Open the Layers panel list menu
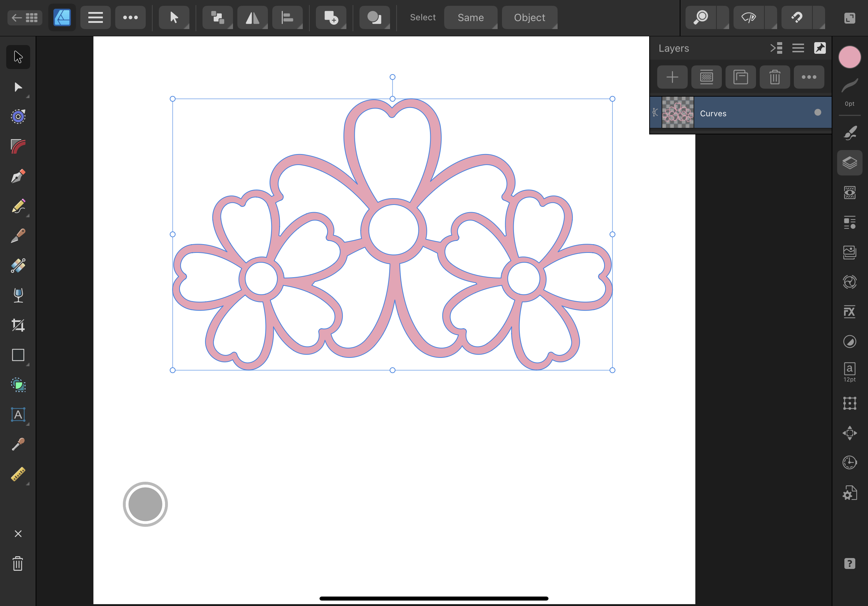Image resolution: width=868 pixels, height=606 pixels. (798, 48)
